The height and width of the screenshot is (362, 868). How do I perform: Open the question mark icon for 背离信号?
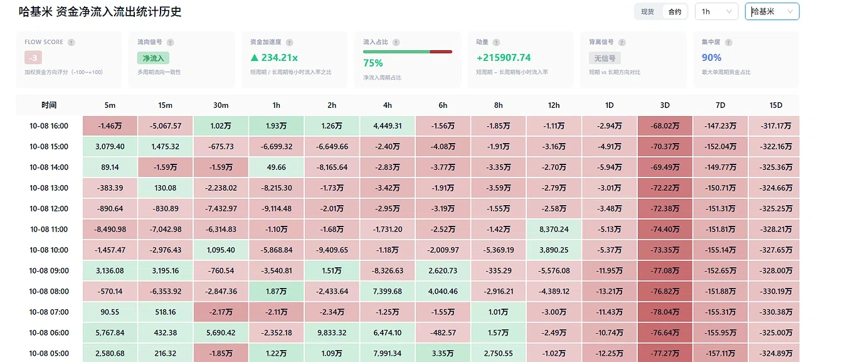pyautogui.click(x=622, y=43)
